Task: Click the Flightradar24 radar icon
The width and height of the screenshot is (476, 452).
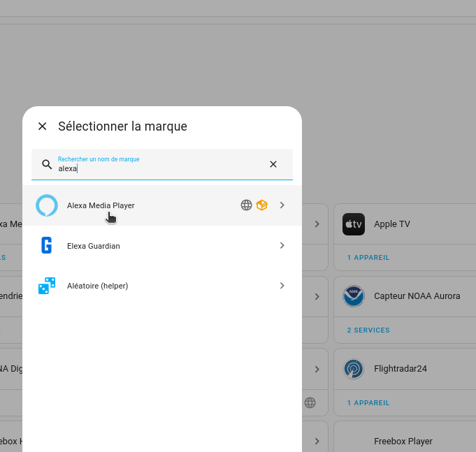Action: (x=354, y=369)
